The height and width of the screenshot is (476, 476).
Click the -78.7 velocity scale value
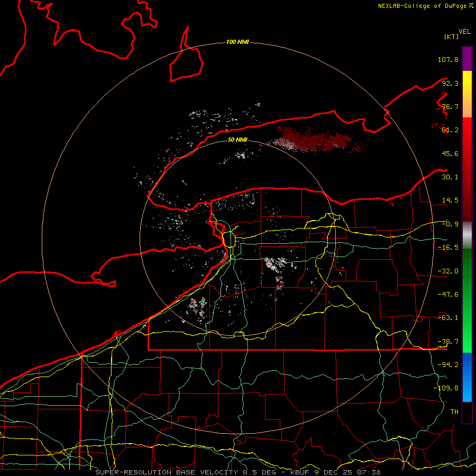click(448, 342)
